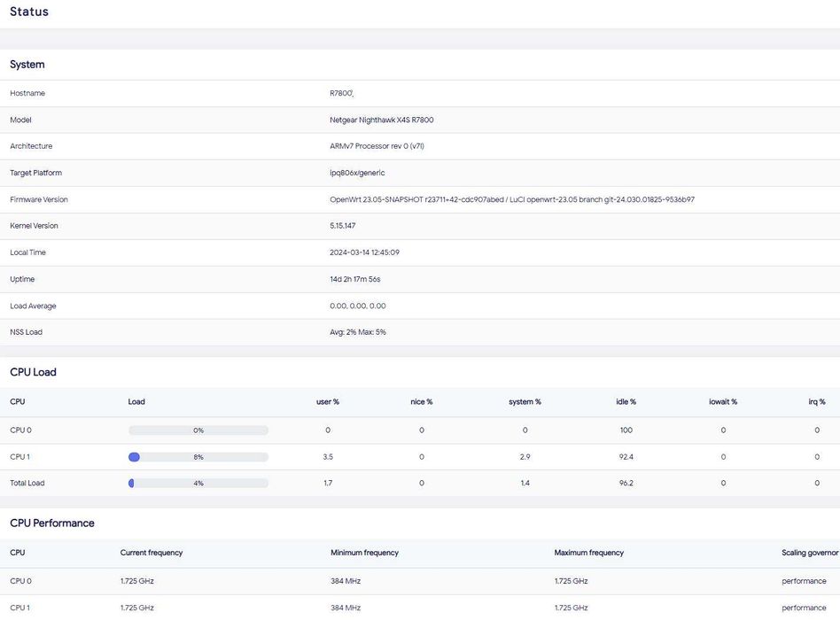Click the CPU Load section heading

click(x=33, y=372)
